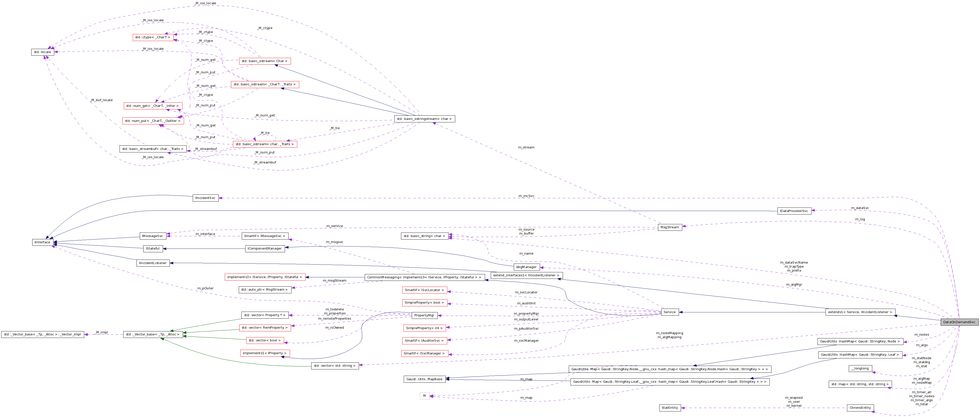This screenshot has height=417, width=980.
Task: Select the Service node
Action: click(670, 312)
